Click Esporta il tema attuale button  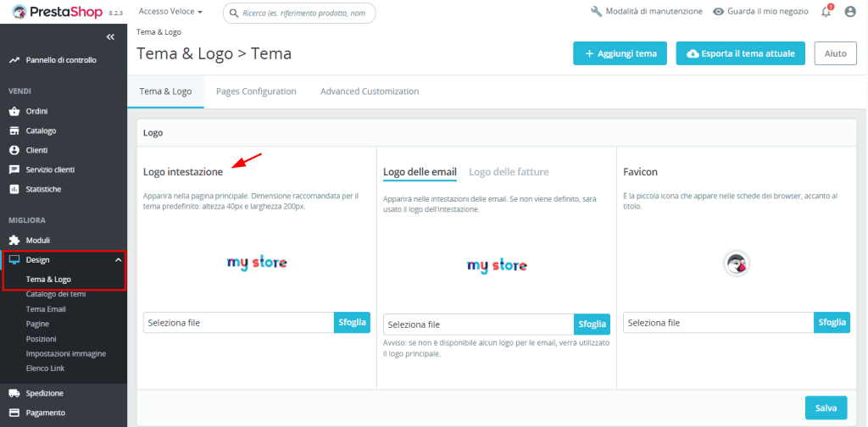click(741, 53)
